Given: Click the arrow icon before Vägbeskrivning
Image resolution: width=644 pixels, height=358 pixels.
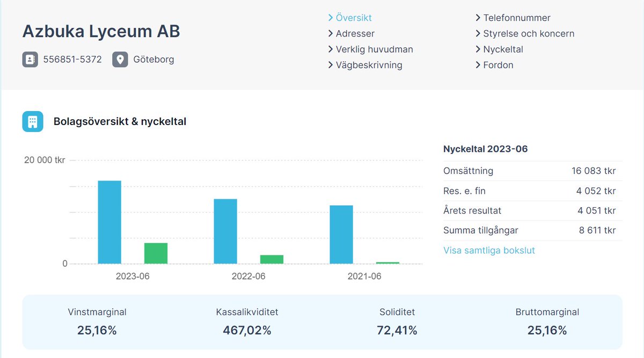Looking at the screenshot, I should 331,65.
